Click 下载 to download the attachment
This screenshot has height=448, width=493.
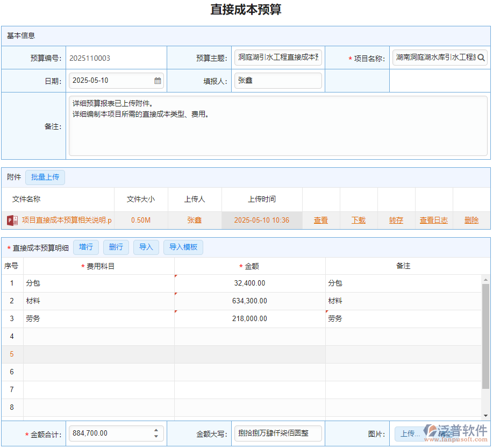(x=358, y=219)
